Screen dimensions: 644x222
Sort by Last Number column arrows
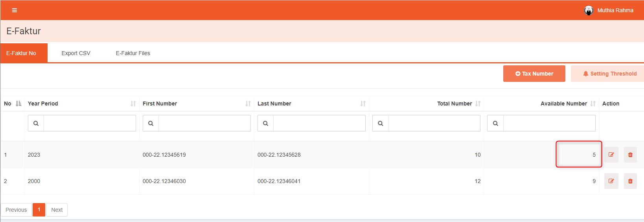pos(362,104)
